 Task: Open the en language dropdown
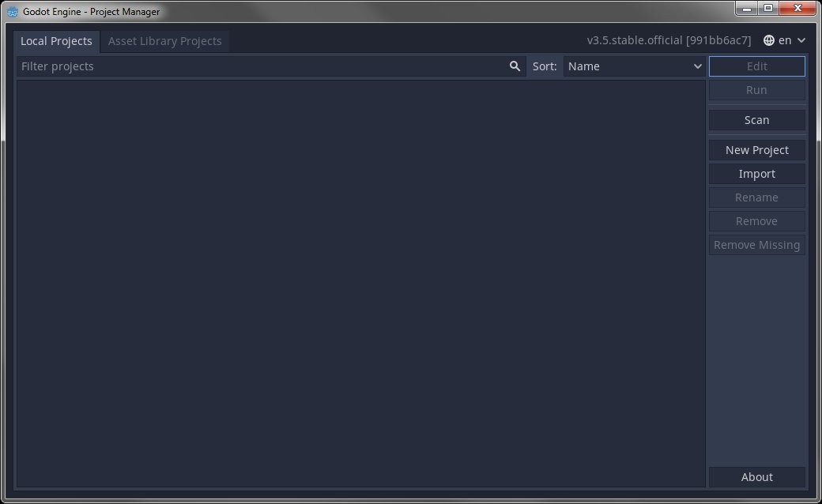click(x=784, y=40)
